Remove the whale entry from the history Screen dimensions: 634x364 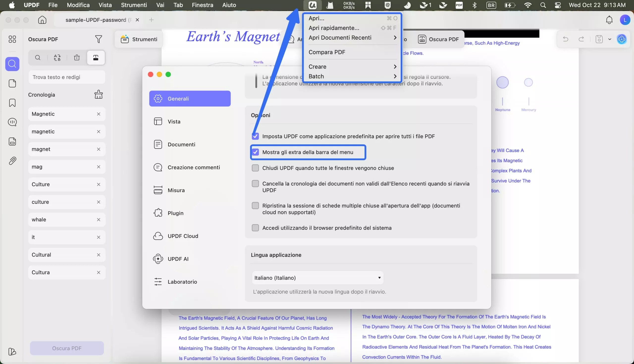coord(99,219)
